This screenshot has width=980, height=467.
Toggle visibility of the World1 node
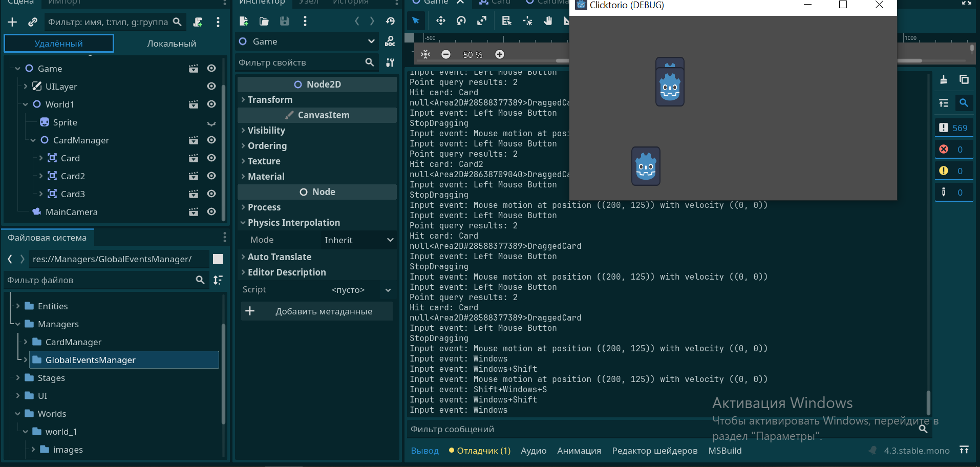pyautogui.click(x=211, y=104)
